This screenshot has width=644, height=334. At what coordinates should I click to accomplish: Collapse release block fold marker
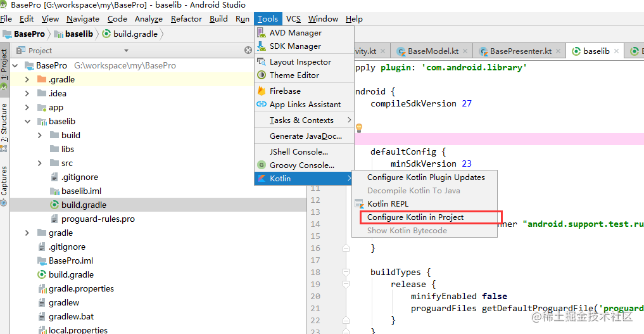pyautogui.click(x=346, y=285)
